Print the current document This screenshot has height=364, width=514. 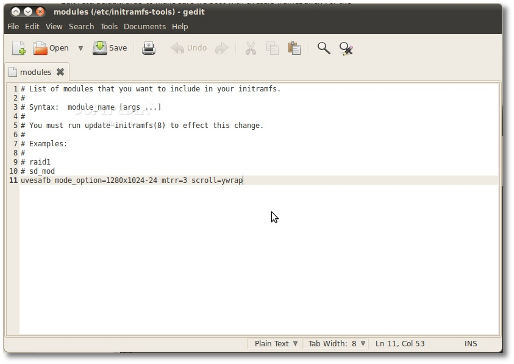[149, 48]
